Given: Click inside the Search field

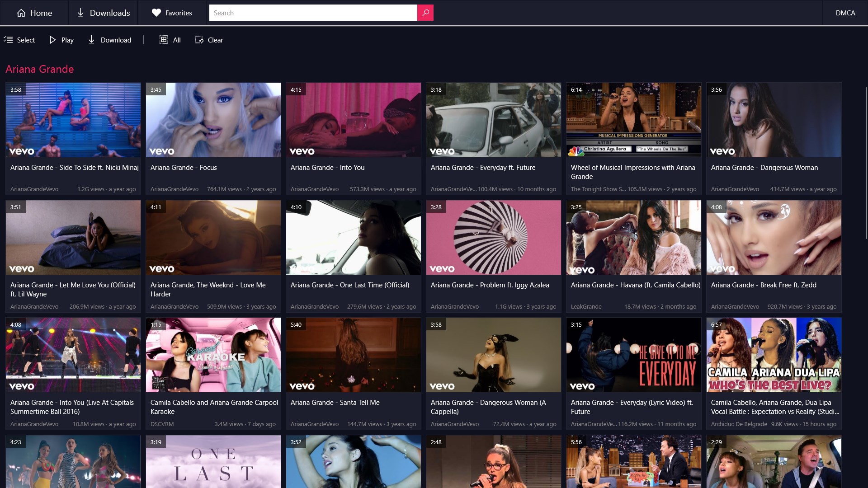Looking at the screenshot, I should (313, 13).
